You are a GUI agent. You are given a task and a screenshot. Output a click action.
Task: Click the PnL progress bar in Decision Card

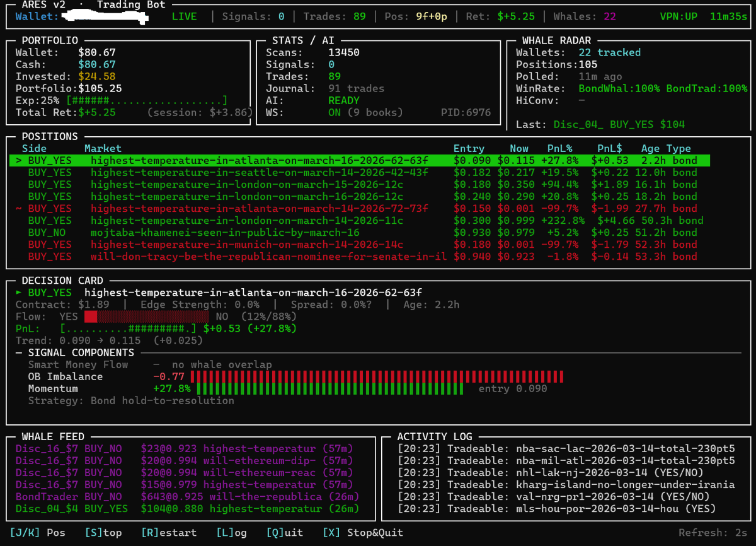(128, 328)
